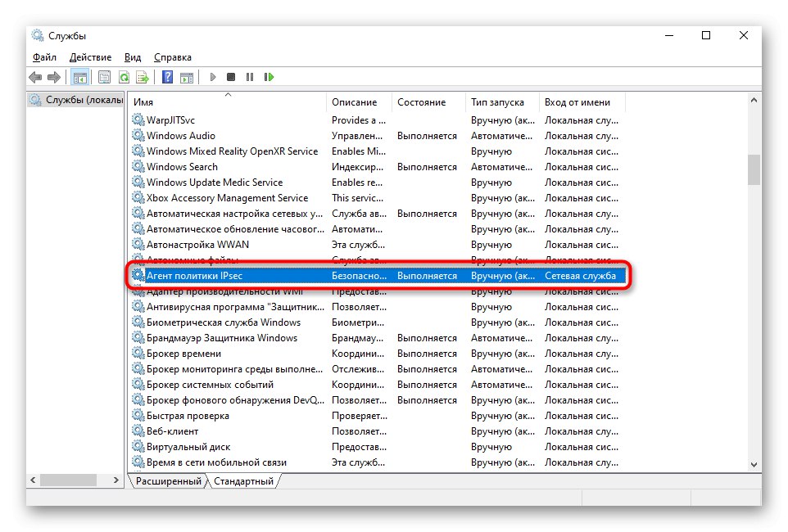
Task: Click the This servic... description of the Xbox service
Action: 357,198
